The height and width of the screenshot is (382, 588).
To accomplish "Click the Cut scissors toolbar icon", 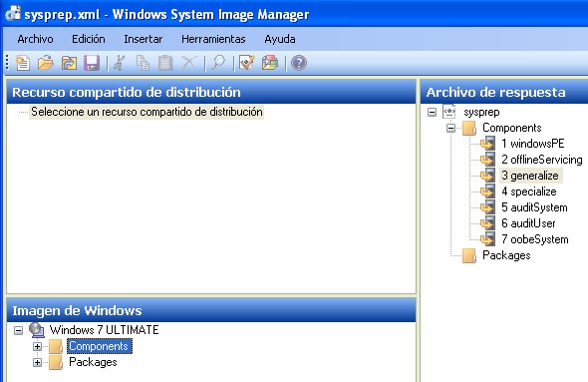I will tap(120, 63).
